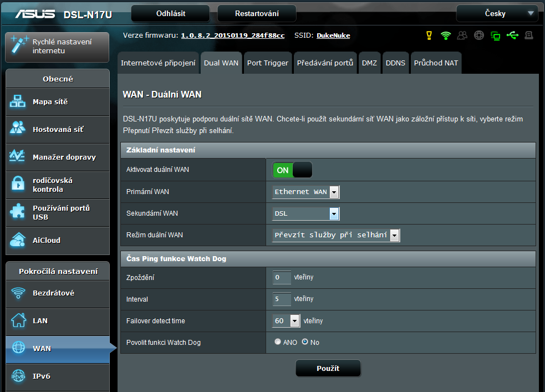Select ANO for Watch Dog function

[278, 342]
